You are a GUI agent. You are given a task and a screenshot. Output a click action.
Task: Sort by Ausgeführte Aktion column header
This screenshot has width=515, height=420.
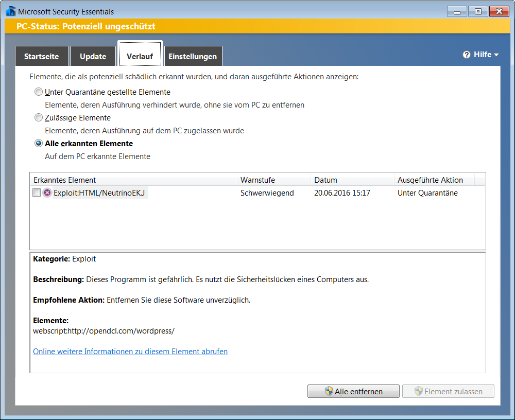434,180
